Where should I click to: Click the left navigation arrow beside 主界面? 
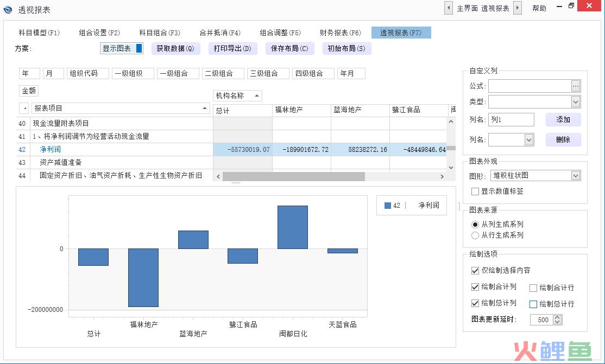pos(449,8)
